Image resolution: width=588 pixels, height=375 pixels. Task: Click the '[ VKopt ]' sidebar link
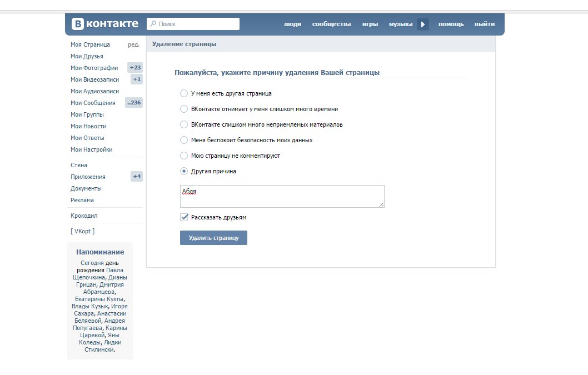[82, 231]
